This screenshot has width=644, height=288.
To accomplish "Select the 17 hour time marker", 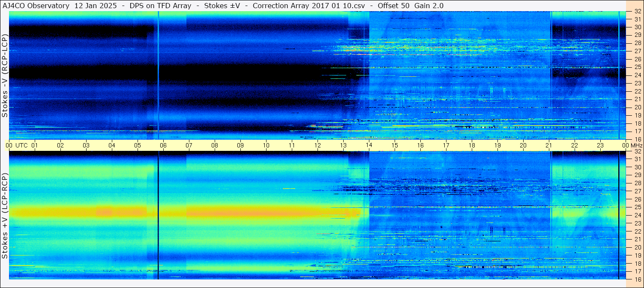I will 446,145.
